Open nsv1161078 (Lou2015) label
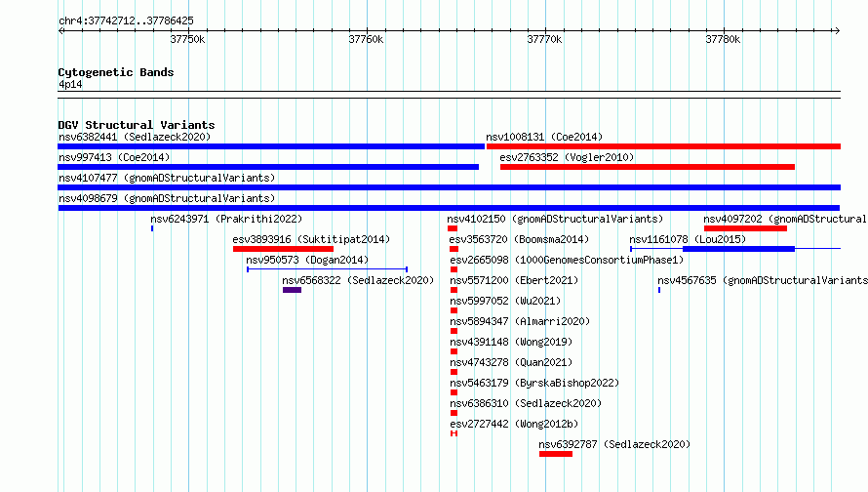 [x=688, y=239]
